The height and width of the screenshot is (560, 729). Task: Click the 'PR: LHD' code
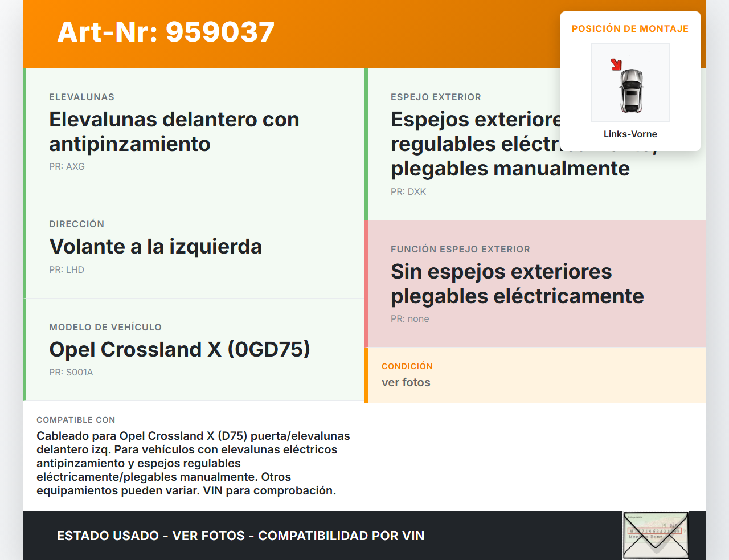click(67, 270)
